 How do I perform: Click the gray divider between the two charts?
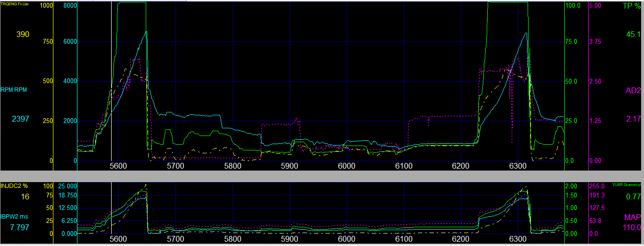point(322,176)
